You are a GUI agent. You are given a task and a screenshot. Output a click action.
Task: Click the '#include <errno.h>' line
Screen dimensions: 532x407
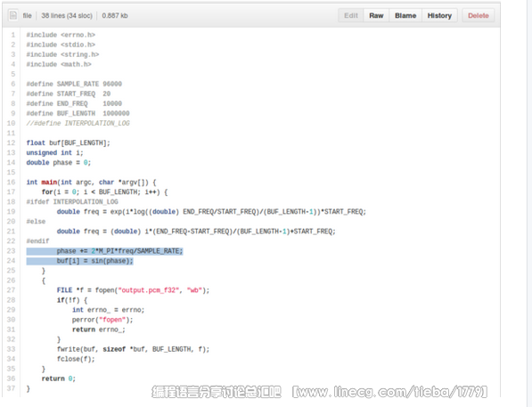[x=61, y=35]
